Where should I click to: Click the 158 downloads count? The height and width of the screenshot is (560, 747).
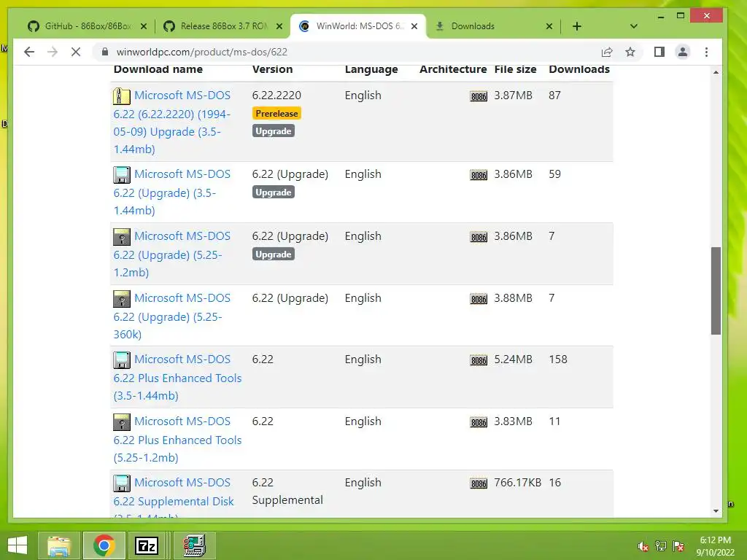tap(558, 359)
